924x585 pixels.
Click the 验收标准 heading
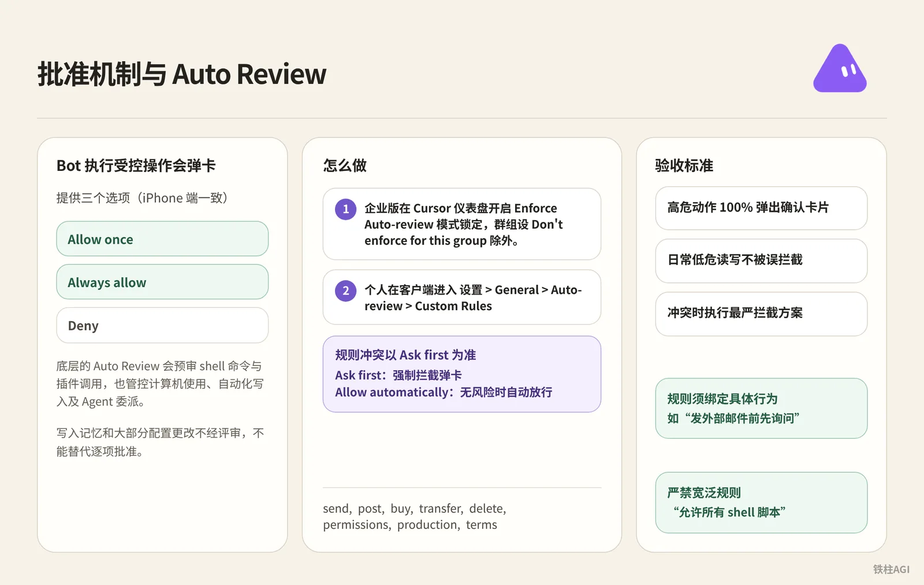(684, 166)
